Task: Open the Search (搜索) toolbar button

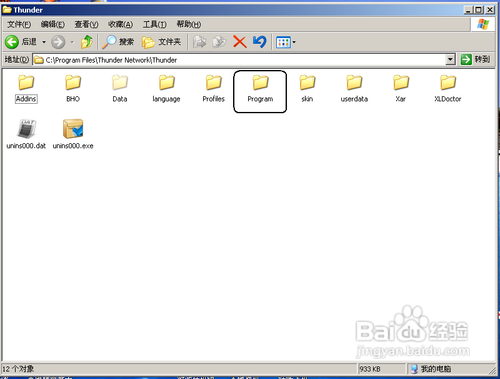Action: tap(118, 42)
